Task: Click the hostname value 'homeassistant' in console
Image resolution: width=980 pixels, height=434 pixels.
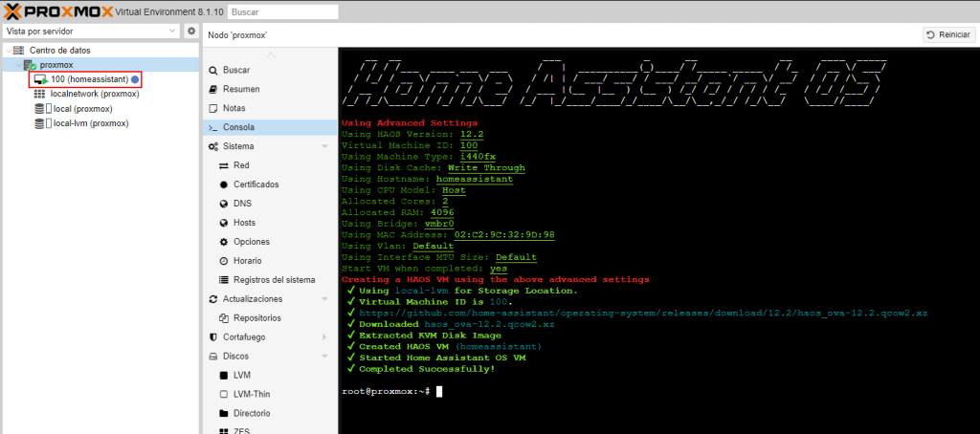Action: [x=475, y=179]
